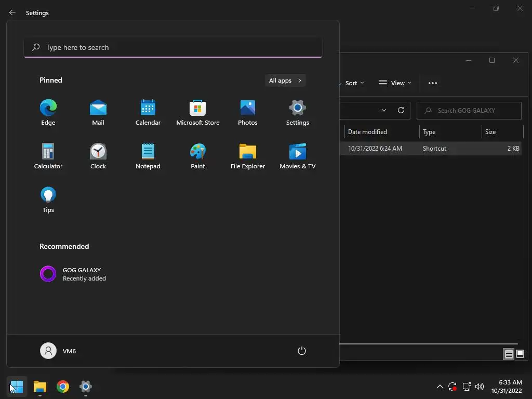The height and width of the screenshot is (399, 532).
Task: Launch the Clock app
Action: [x=98, y=156]
